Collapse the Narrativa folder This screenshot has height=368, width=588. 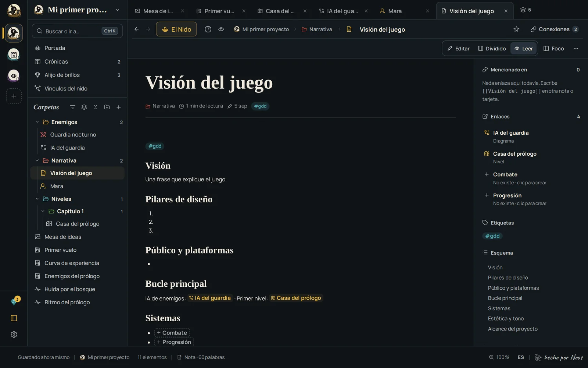(37, 160)
